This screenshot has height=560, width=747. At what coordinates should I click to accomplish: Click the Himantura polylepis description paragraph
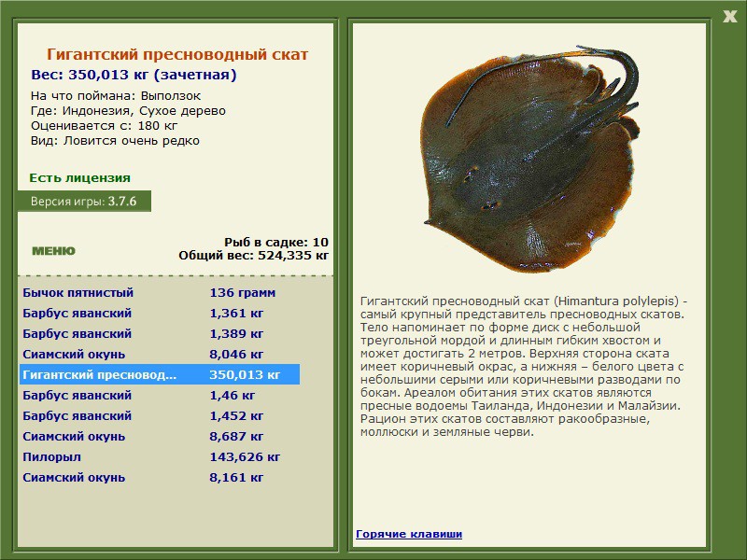click(x=524, y=366)
